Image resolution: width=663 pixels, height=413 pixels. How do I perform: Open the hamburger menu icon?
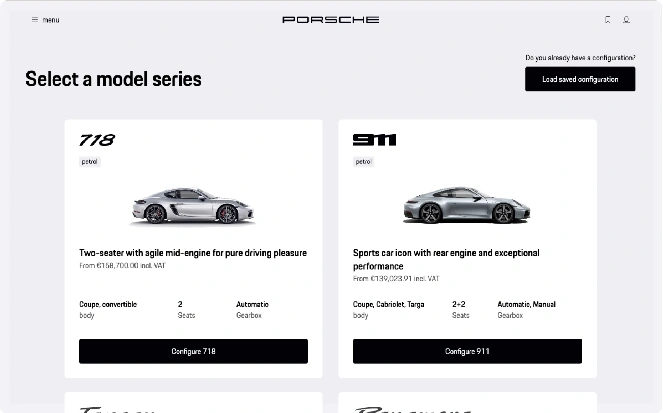click(35, 20)
